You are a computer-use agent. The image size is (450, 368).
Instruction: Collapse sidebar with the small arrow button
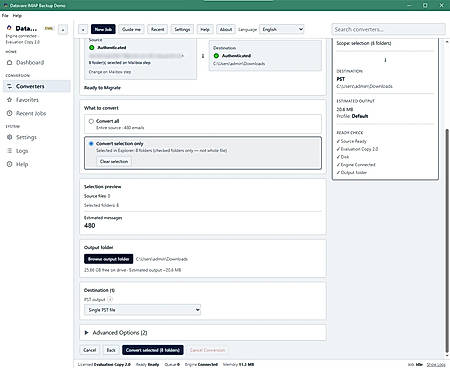tap(63, 30)
